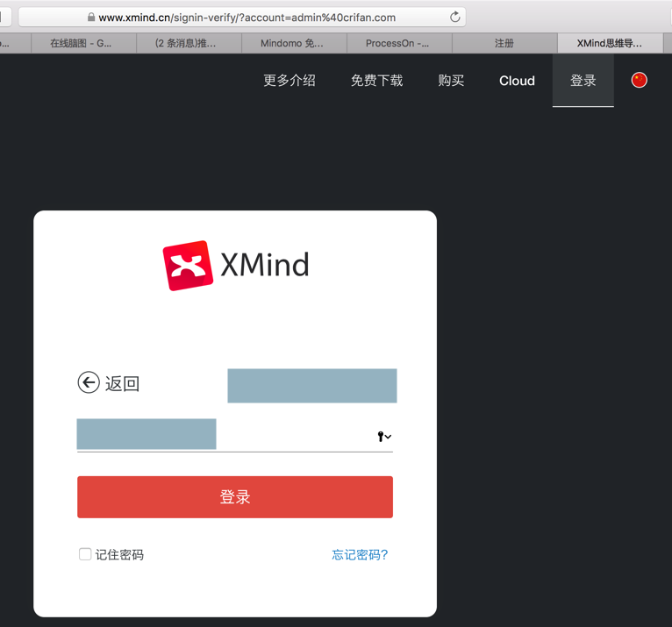Switch to the 在线脑图 browser tab
This screenshot has width=672, height=627.
pyautogui.click(x=83, y=43)
